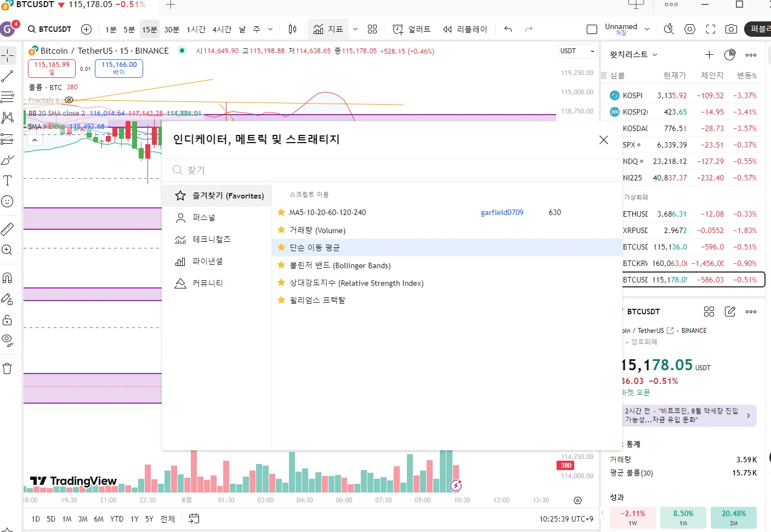The image size is (771, 532).
Task: Unfavorite MA5-10-20-60-120-240 star
Action: pos(281,212)
